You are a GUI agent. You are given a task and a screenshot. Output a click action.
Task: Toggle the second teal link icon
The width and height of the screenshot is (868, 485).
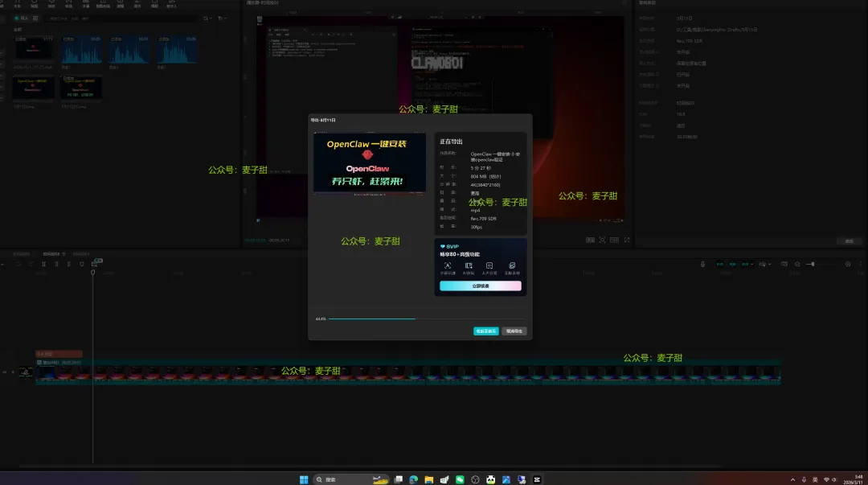(x=732, y=265)
